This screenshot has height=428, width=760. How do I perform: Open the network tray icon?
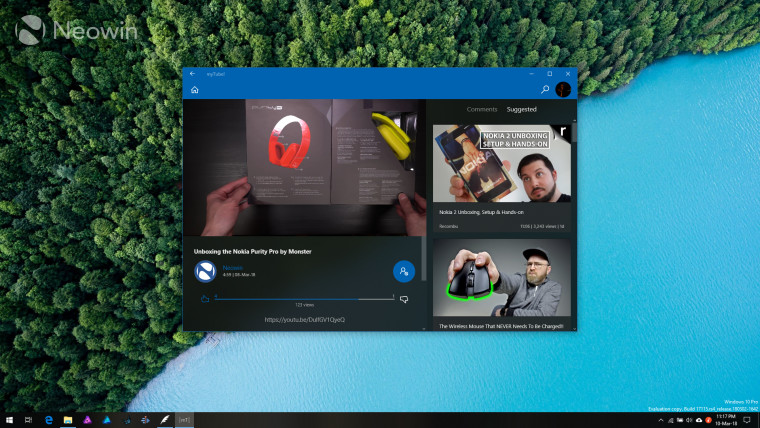(x=671, y=420)
